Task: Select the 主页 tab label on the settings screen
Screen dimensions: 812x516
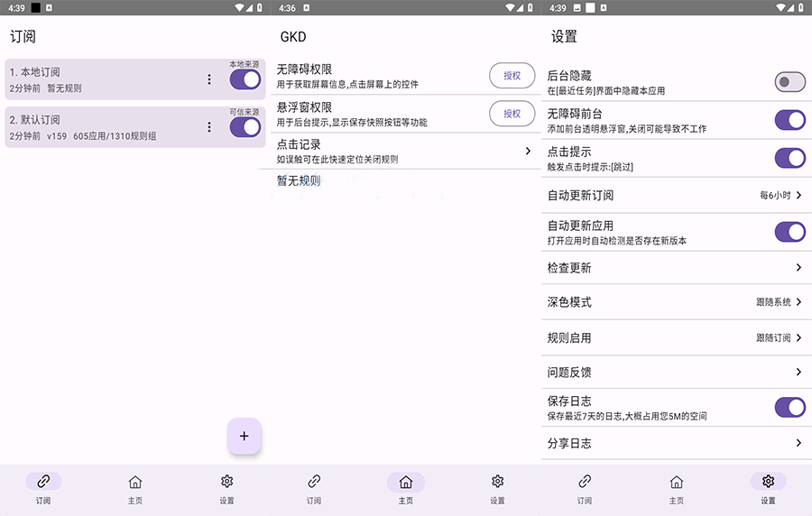Action: click(677, 501)
